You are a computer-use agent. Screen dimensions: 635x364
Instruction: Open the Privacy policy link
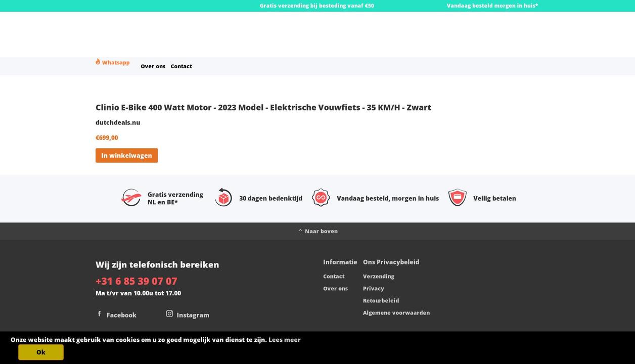374,288
